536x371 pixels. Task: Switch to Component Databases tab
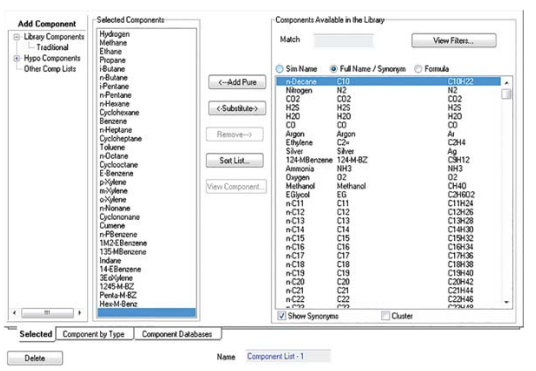(177, 334)
